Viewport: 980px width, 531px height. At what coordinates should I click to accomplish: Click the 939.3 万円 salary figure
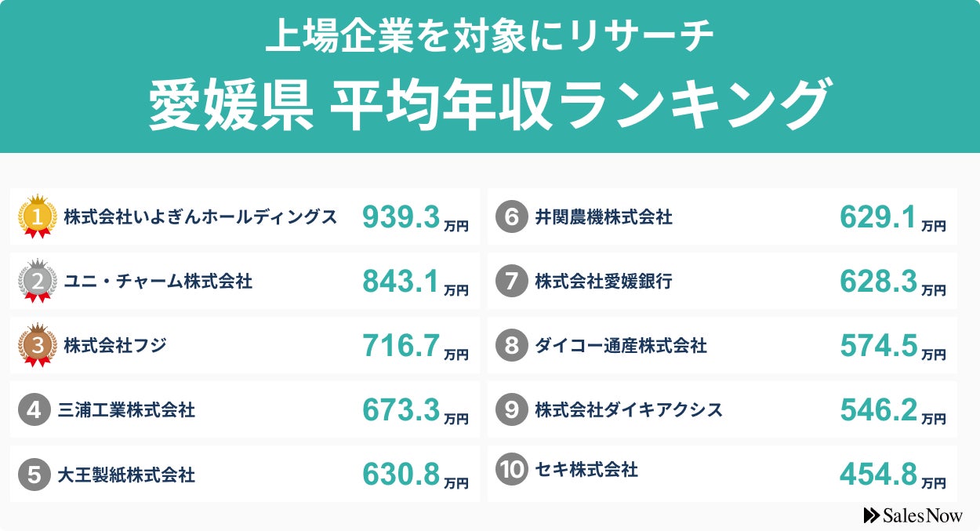tap(415, 218)
